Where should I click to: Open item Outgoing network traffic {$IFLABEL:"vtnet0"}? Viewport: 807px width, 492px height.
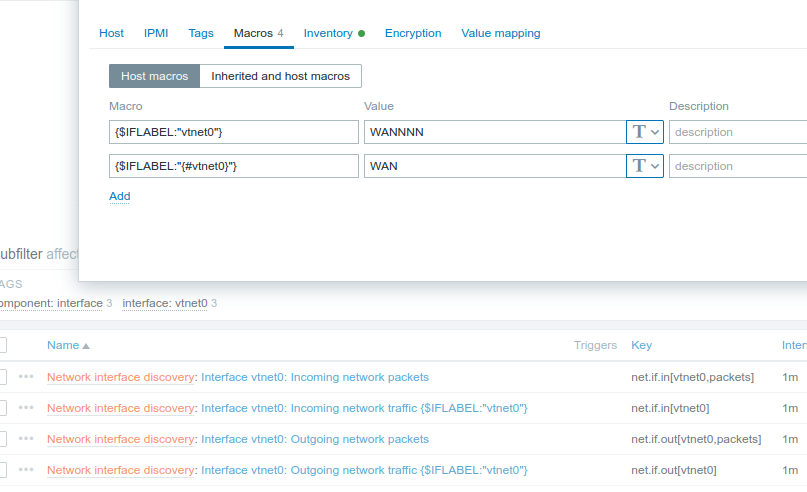(x=364, y=470)
